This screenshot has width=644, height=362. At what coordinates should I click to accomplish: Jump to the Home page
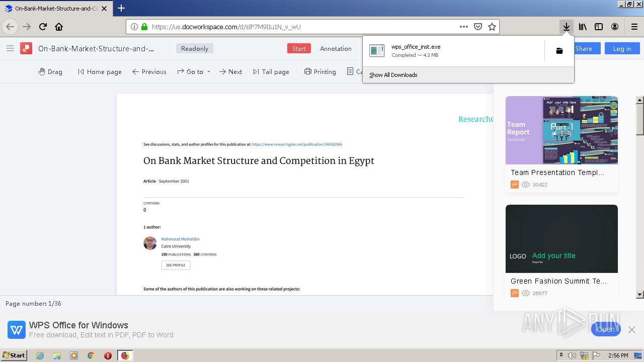[x=100, y=72]
